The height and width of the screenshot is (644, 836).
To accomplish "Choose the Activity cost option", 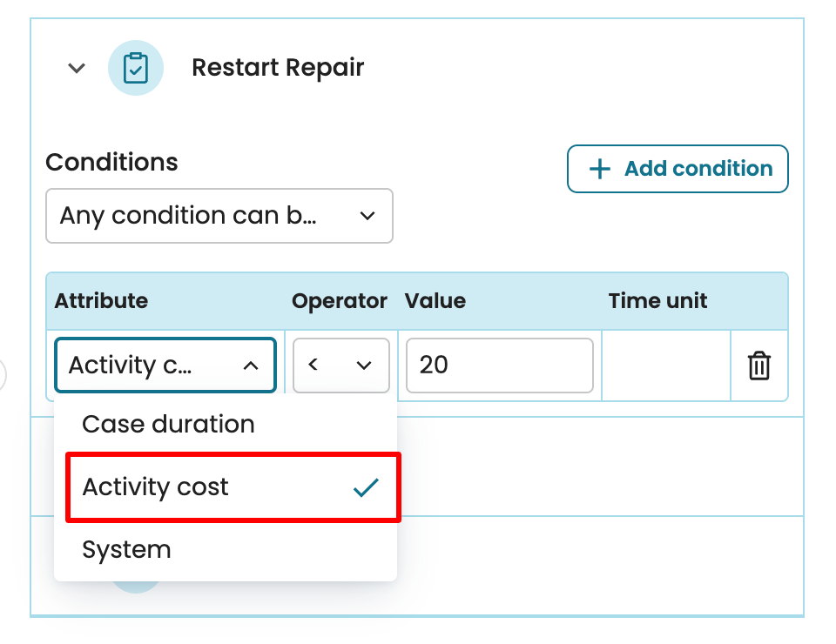I will tap(156, 487).
